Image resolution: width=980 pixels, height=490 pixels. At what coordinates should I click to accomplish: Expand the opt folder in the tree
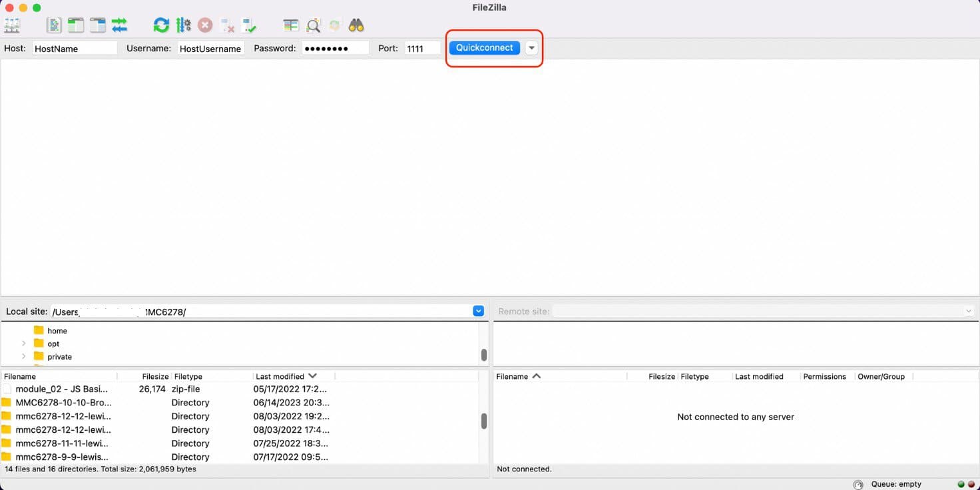tap(24, 344)
